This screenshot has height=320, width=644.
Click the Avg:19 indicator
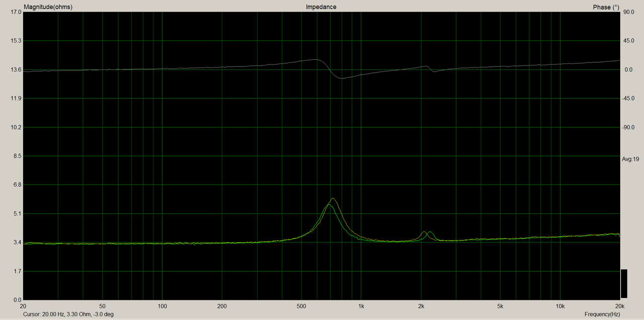tap(630, 159)
